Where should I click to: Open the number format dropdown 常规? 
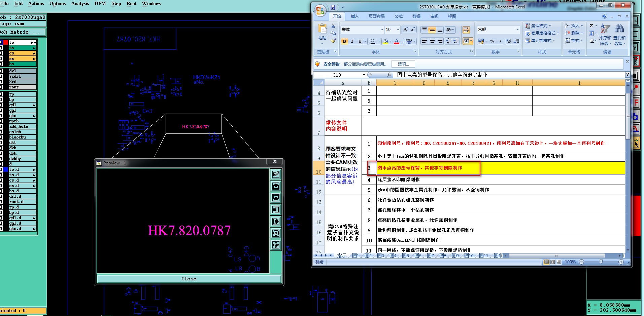(x=517, y=30)
